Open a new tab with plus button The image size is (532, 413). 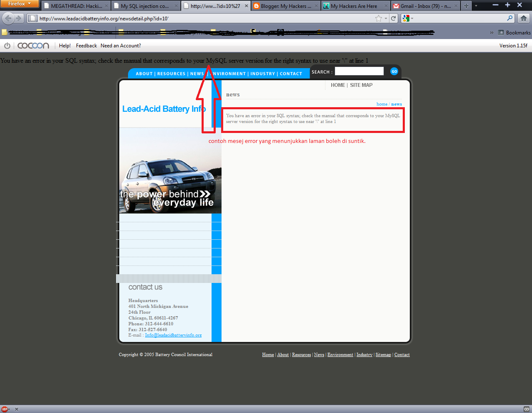466,6
